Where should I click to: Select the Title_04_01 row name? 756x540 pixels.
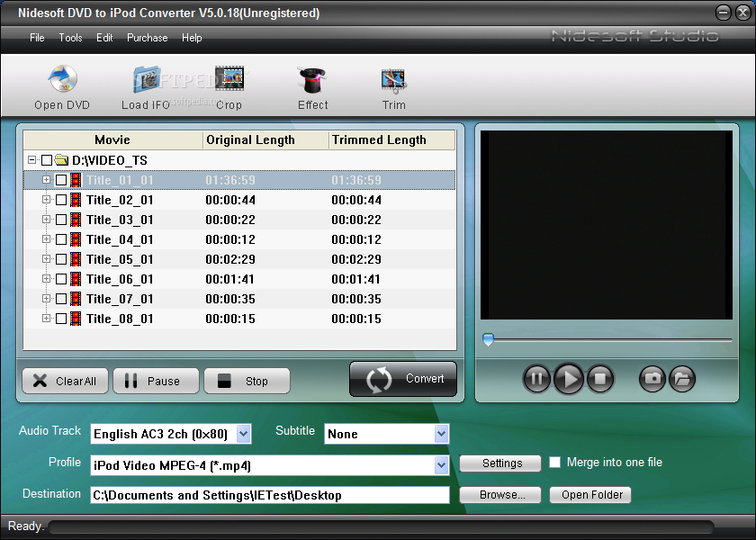[x=120, y=239]
